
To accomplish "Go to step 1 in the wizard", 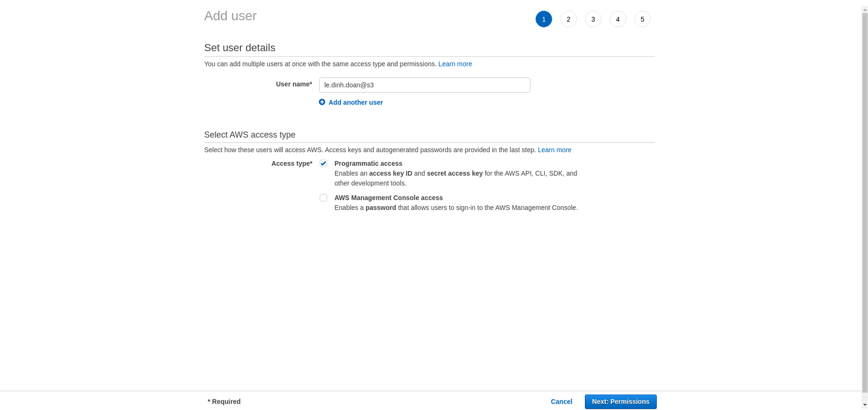I will [543, 19].
